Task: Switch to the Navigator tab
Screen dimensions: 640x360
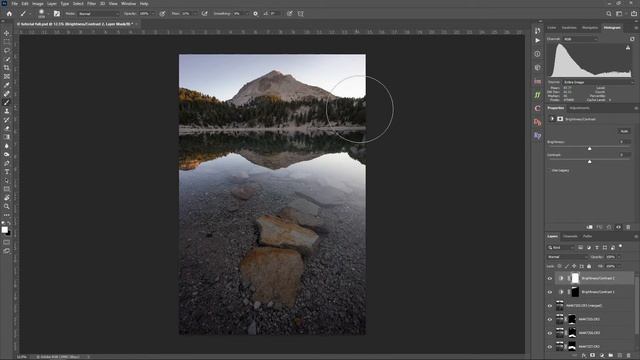Action: tap(590, 28)
